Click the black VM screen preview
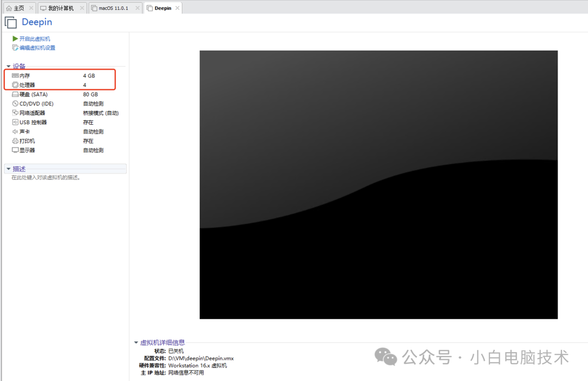Screen dimensions: 588x381 click(x=378, y=185)
